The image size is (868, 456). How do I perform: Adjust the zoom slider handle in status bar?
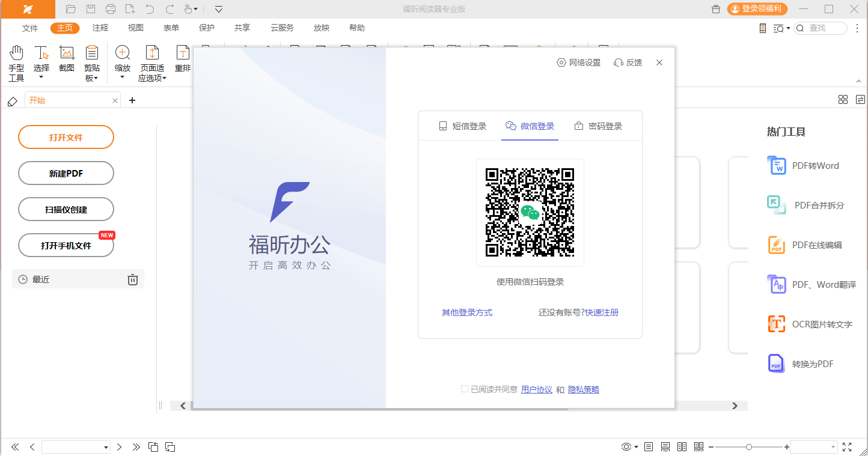click(748, 447)
